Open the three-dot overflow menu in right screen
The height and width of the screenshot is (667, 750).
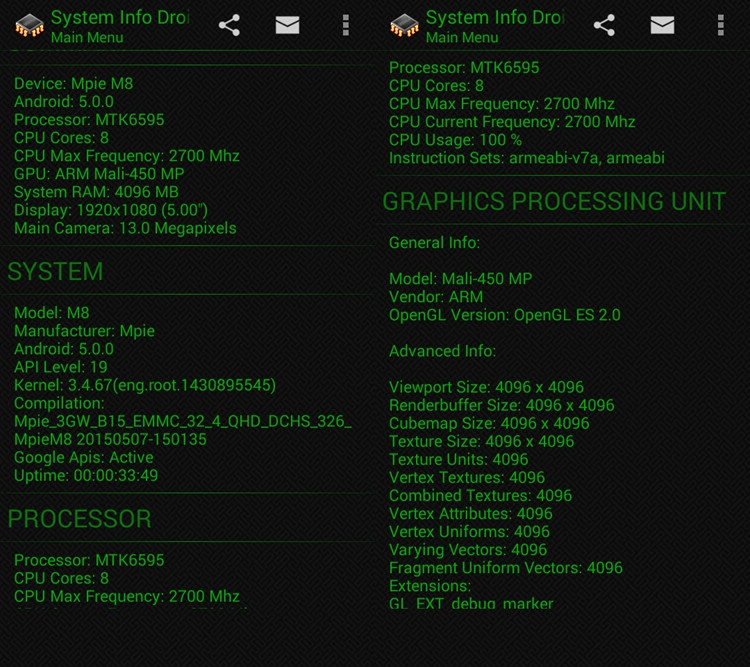pos(720,25)
